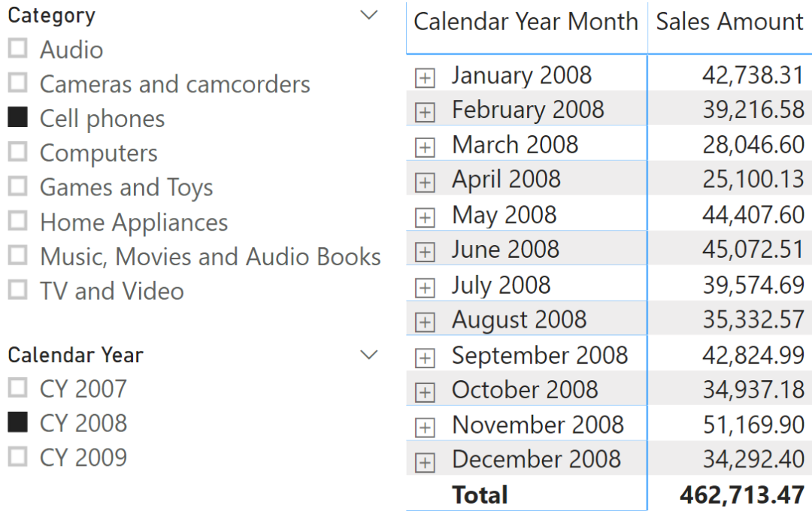Click plus icon beside December 2008
Image resolution: width=812 pixels, height=511 pixels.
click(426, 462)
